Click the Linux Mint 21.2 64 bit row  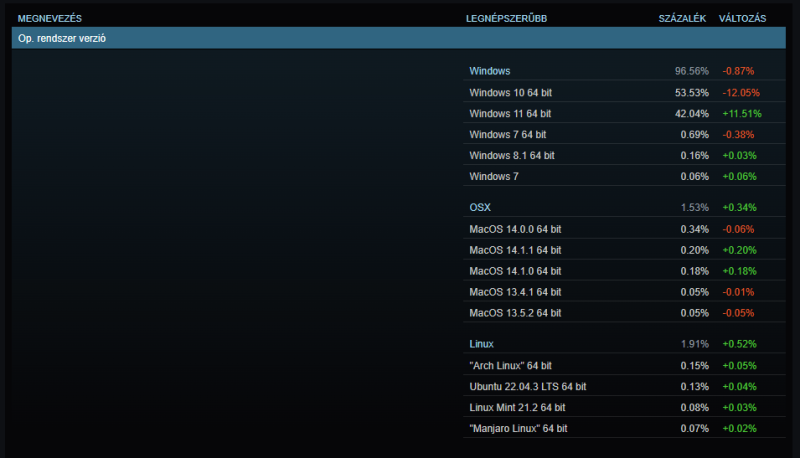pyautogui.click(x=624, y=408)
